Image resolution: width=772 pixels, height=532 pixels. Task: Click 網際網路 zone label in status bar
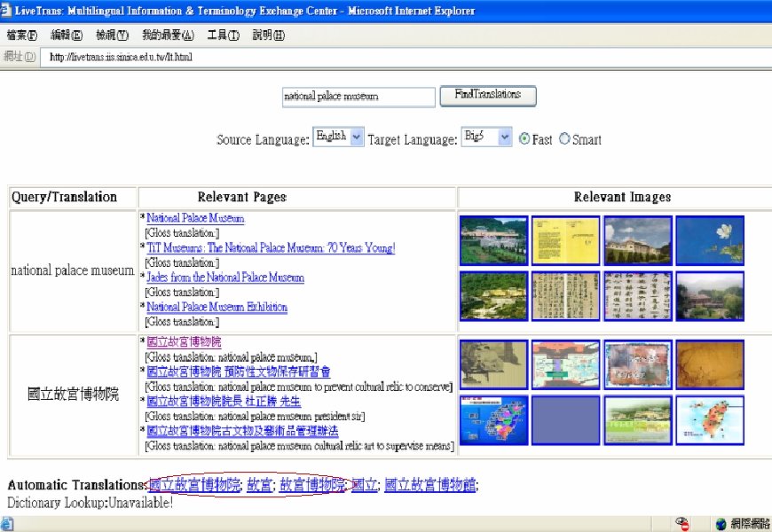click(x=750, y=524)
